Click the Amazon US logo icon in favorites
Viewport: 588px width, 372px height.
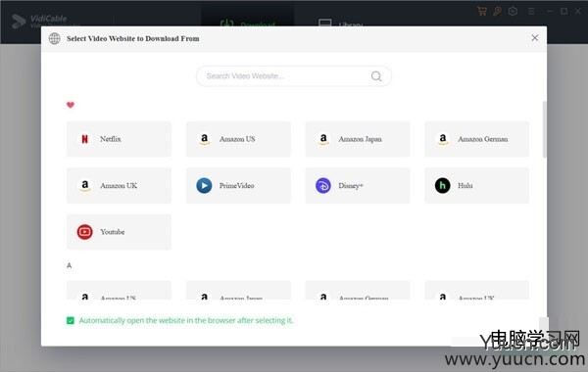pos(204,139)
